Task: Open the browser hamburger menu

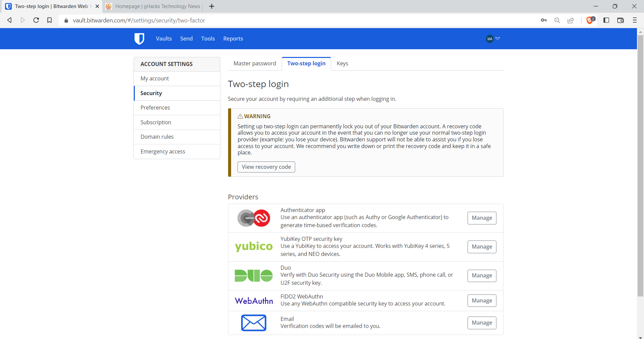Action: click(635, 20)
